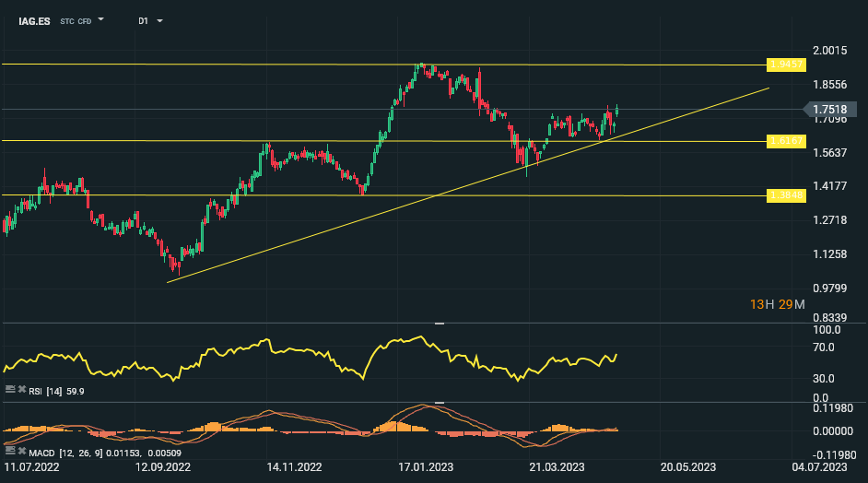Remove the MACD indicator with its X icon
Viewport: 868px width, 483px height.
[22, 451]
